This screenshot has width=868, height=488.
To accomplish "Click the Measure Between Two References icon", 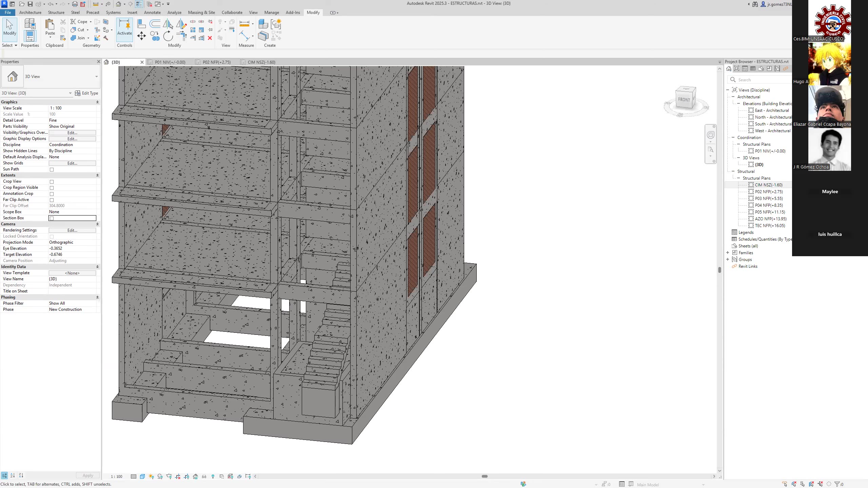I will tap(244, 24).
